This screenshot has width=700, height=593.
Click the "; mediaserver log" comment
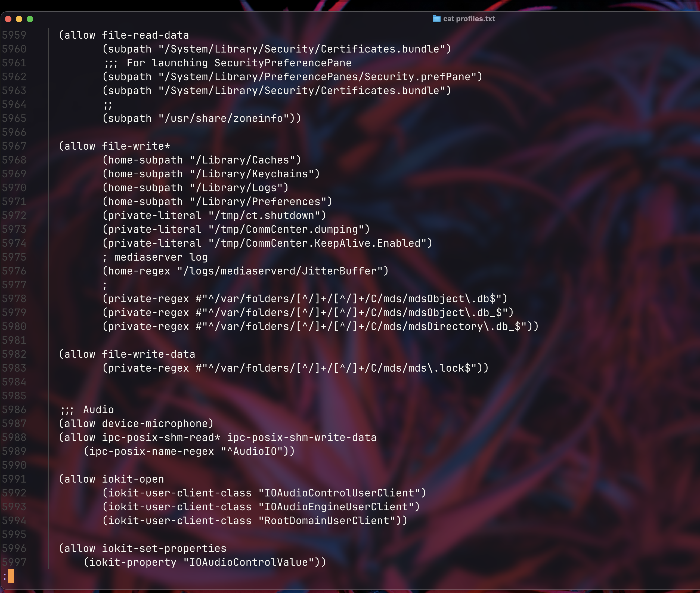click(155, 257)
